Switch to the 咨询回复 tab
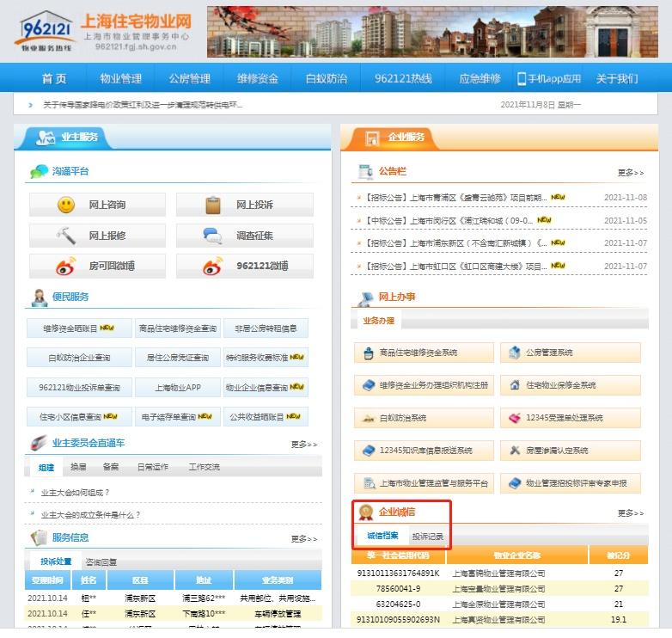672x638 pixels. click(x=101, y=561)
